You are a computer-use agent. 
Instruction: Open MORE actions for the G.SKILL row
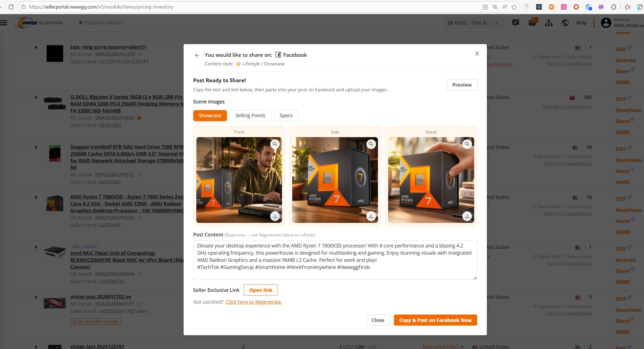click(x=623, y=132)
